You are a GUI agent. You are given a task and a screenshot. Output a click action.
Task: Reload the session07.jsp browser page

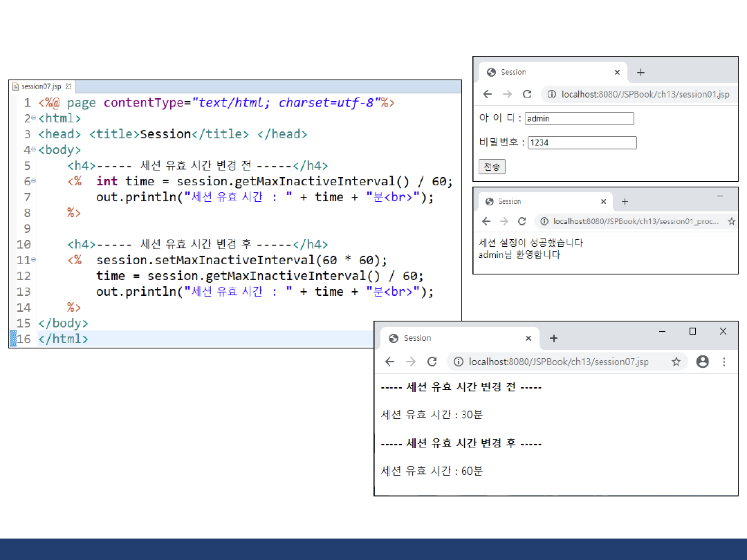tap(432, 362)
